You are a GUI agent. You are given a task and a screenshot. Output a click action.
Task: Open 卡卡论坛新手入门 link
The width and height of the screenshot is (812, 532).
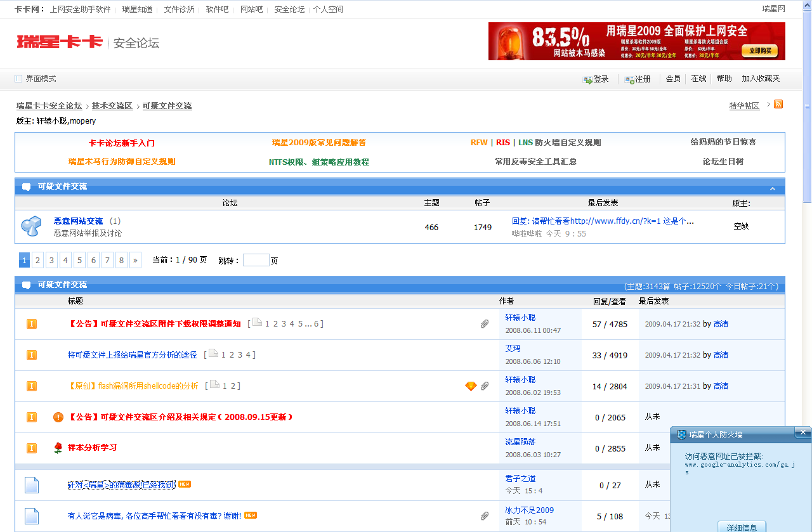coord(122,143)
